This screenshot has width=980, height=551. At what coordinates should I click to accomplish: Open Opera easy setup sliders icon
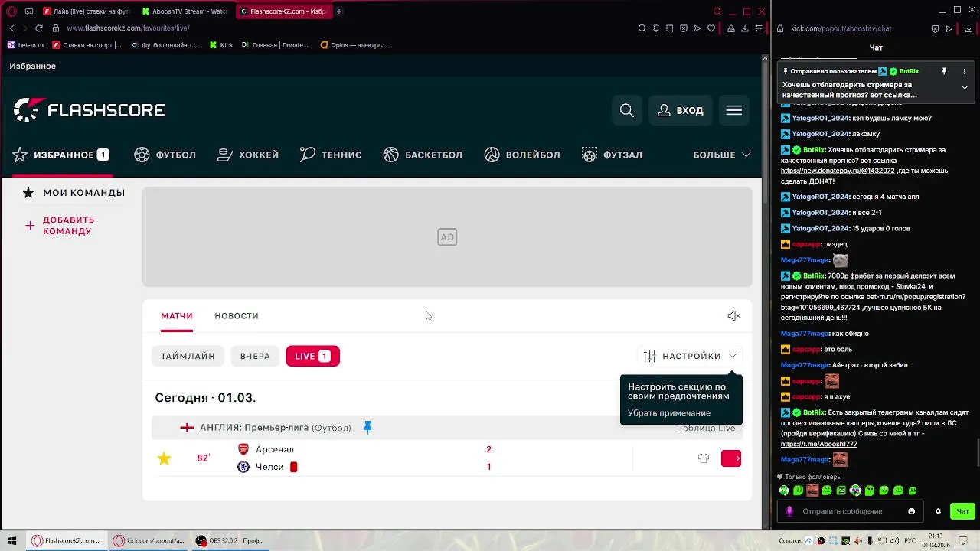point(759,28)
